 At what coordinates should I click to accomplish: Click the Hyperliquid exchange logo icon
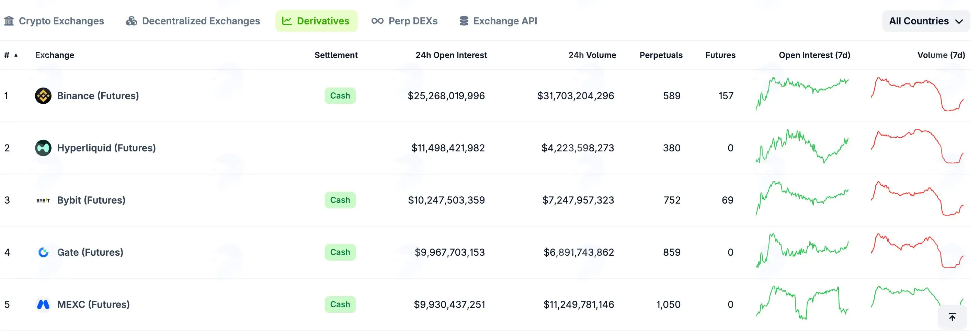click(x=43, y=148)
